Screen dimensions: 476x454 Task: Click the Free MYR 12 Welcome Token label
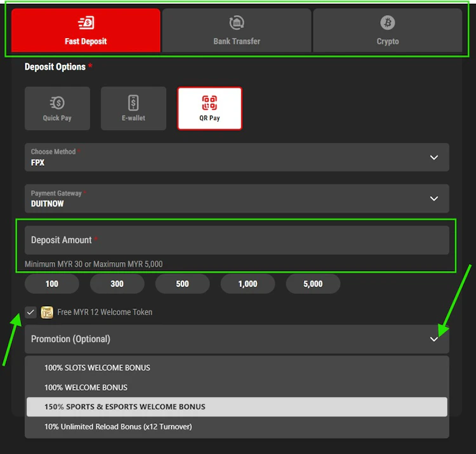[105, 312]
